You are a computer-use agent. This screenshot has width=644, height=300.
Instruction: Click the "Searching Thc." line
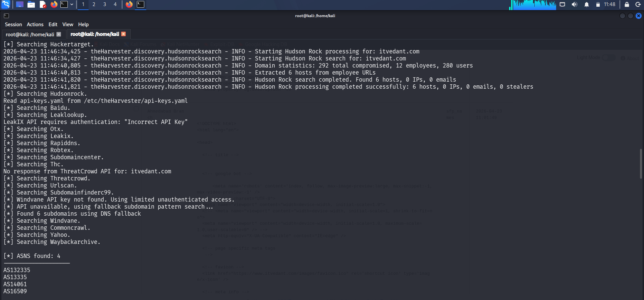click(34, 164)
